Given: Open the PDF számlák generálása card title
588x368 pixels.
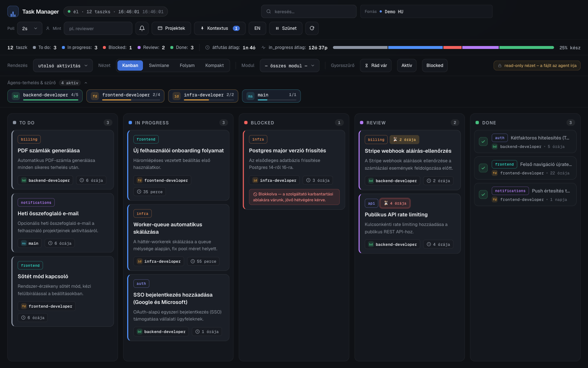Looking at the screenshot, I should click(49, 151).
